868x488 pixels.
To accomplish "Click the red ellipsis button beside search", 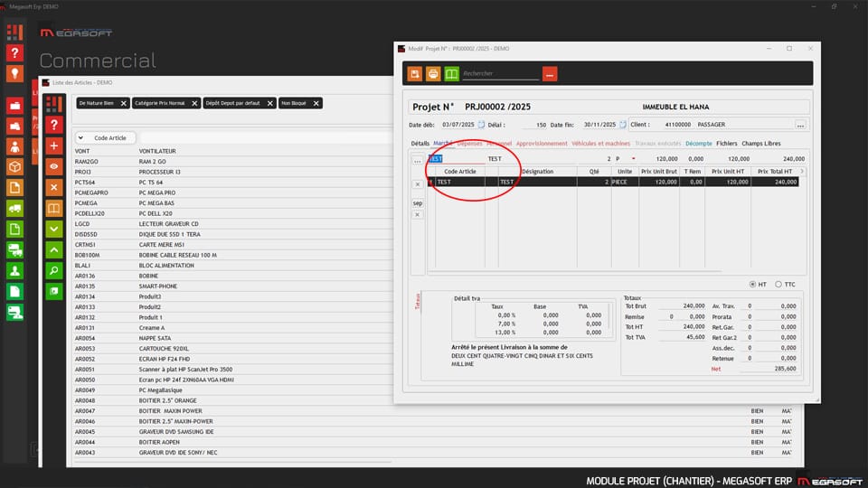I will point(550,73).
